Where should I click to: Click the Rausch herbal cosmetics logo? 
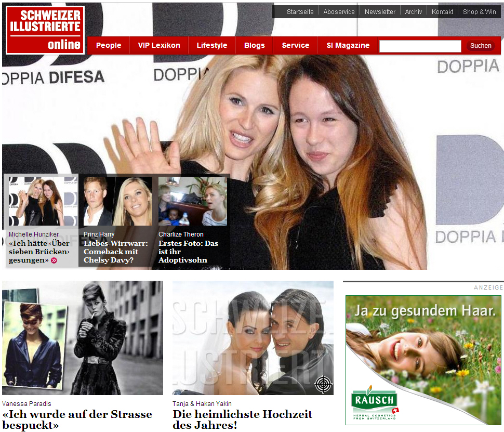coord(375,403)
